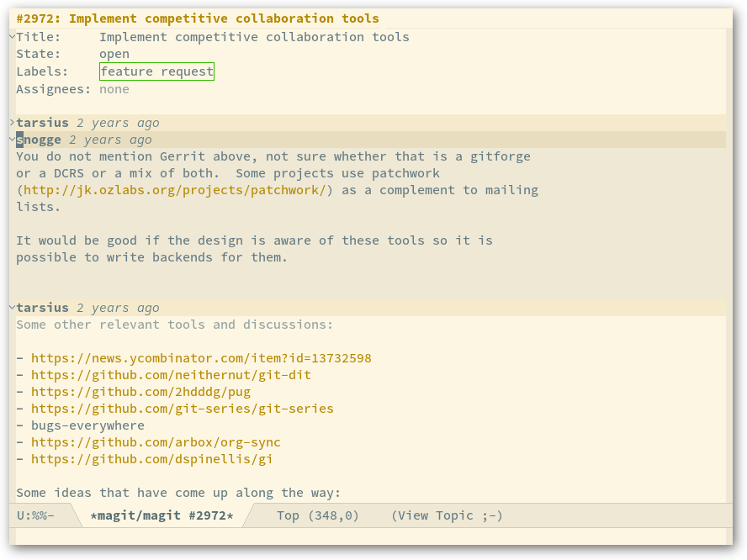
Task: Open the git-series GitHub link
Action: pos(183,409)
